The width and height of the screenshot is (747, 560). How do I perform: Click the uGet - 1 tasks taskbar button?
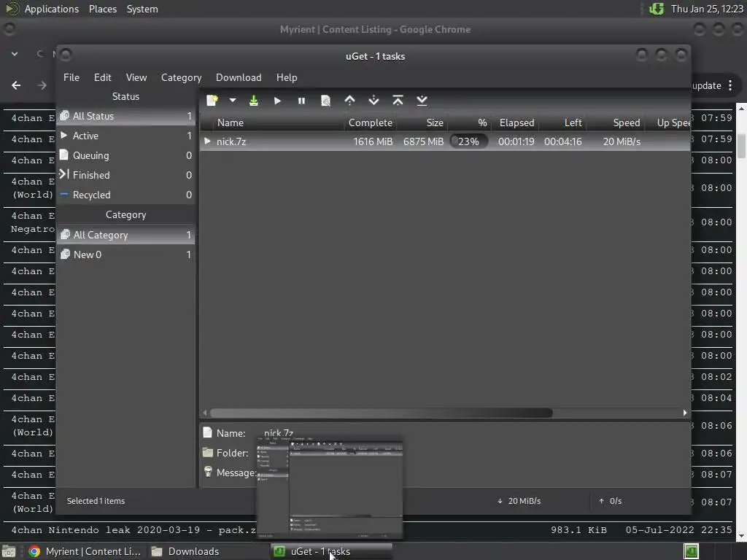click(x=332, y=551)
